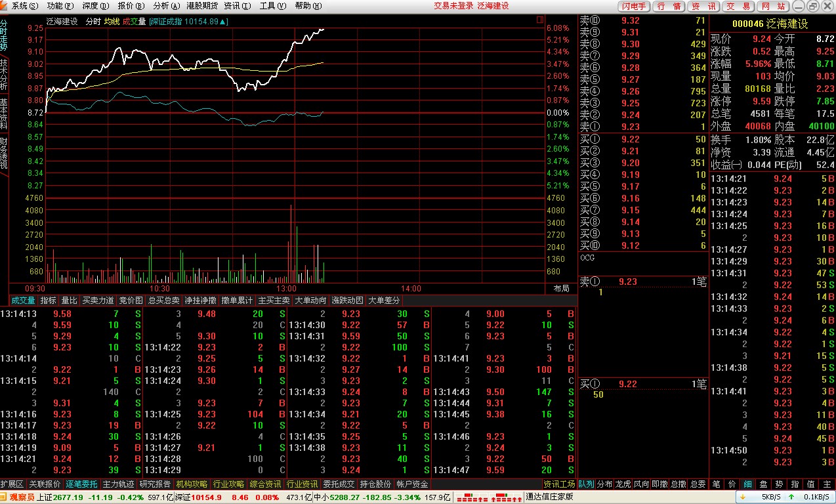Select the 势 tab in right panel

779,484
